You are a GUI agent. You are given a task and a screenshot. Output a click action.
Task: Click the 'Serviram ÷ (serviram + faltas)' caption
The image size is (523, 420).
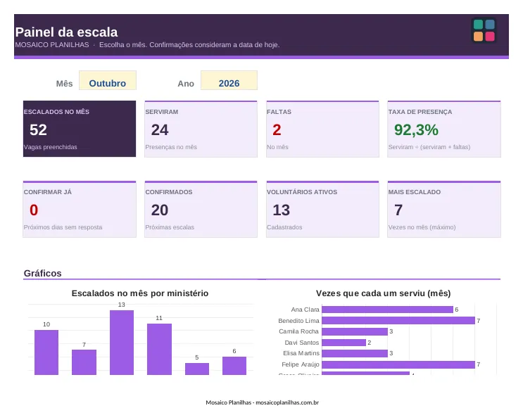point(429,147)
